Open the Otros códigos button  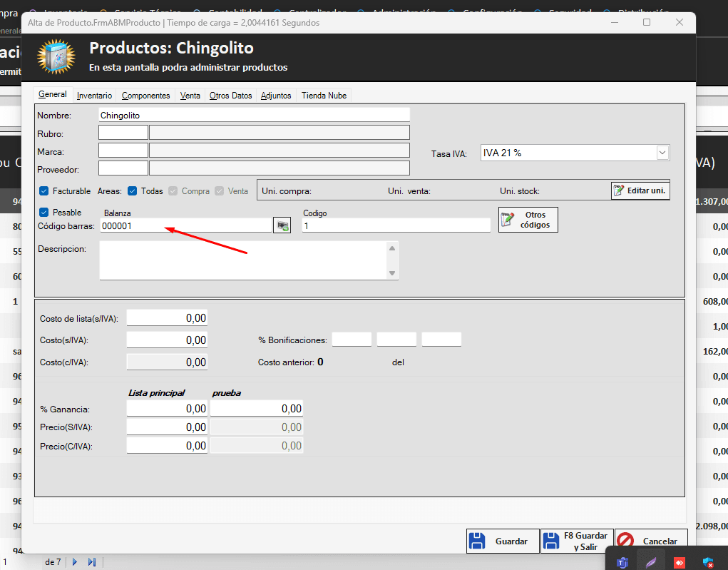528,220
